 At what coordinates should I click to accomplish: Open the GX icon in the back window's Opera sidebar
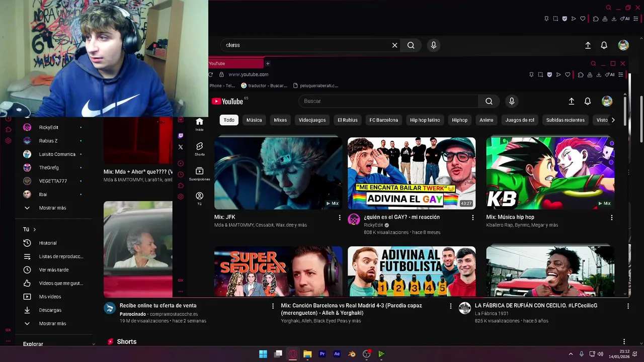[x=8, y=330]
